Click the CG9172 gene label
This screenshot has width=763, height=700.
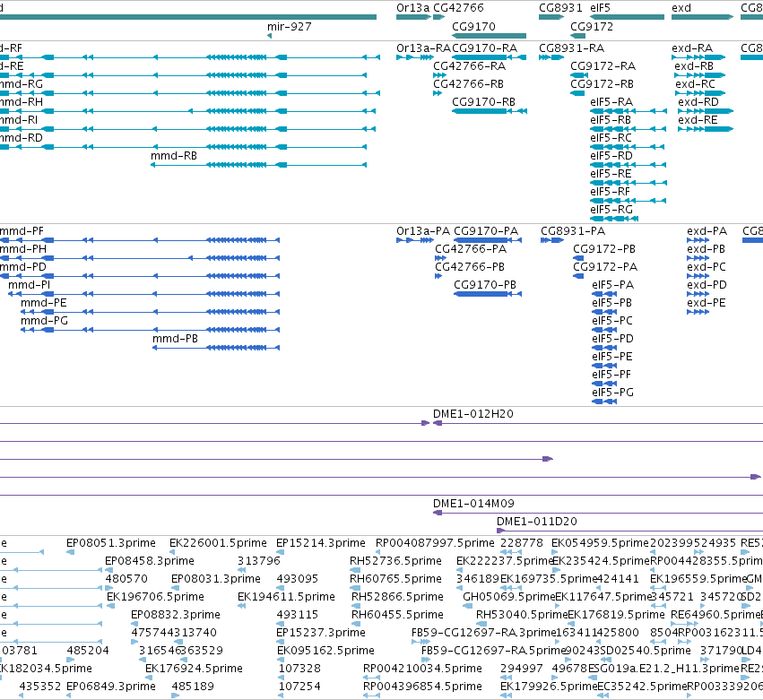click(x=592, y=27)
